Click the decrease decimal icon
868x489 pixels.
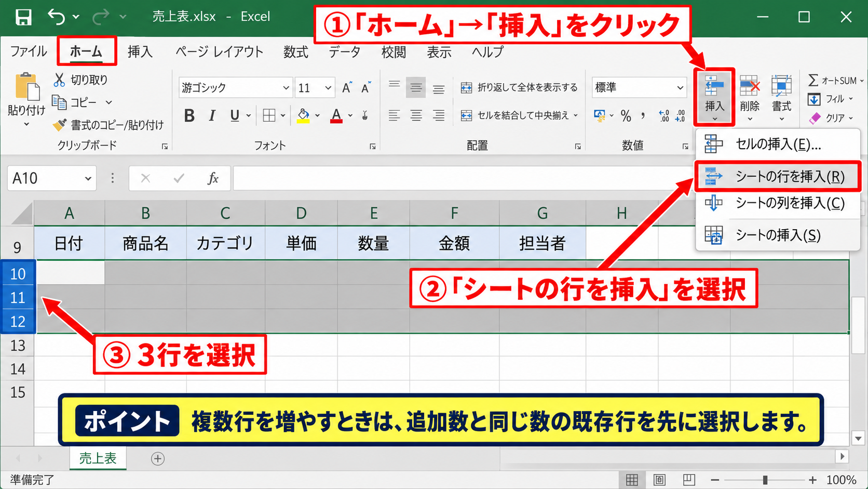point(680,115)
